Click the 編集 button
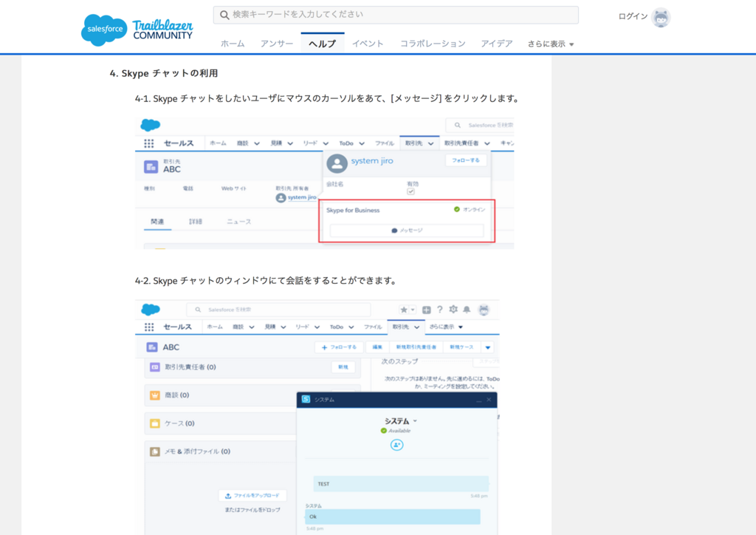Viewport: 756px width, 535px height. point(377,347)
